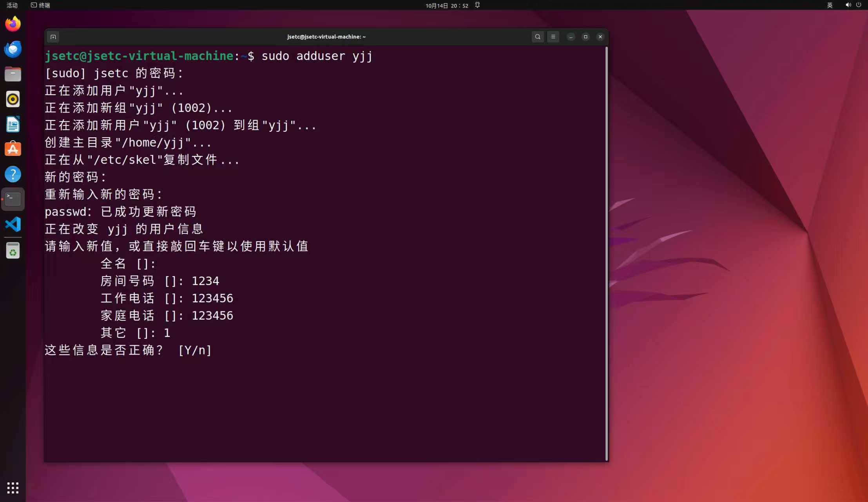The image size is (868, 502).
Task: Open the Trash icon in dock
Action: tap(13, 251)
